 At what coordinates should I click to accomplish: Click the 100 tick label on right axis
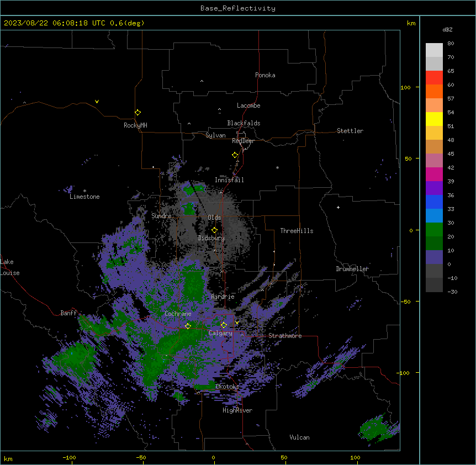(405, 87)
